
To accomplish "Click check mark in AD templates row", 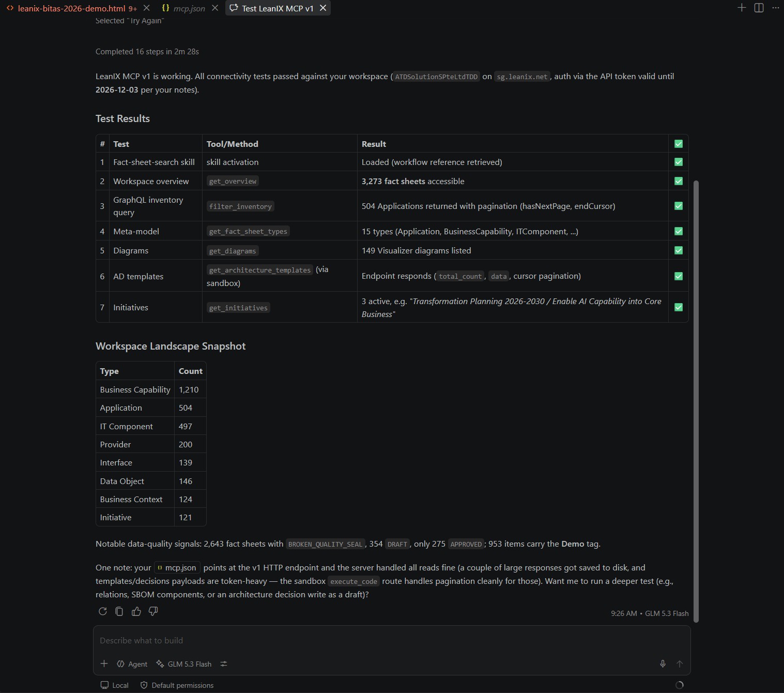I will click(679, 276).
